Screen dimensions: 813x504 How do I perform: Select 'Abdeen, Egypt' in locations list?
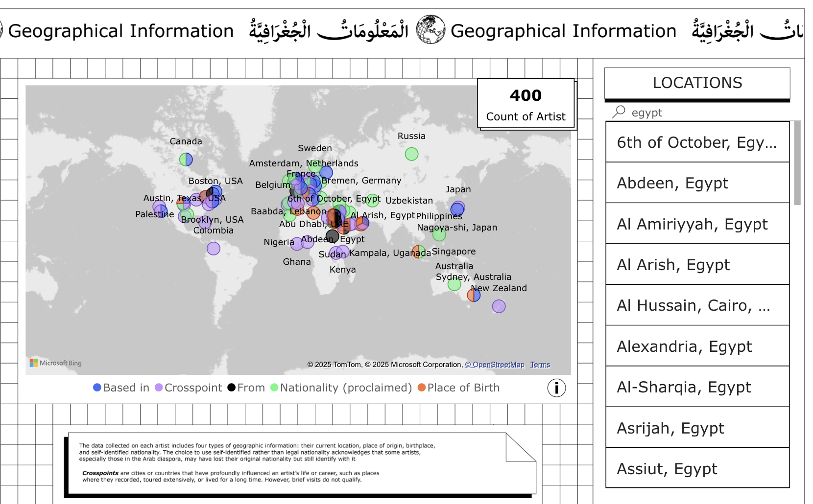tap(697, 183)
